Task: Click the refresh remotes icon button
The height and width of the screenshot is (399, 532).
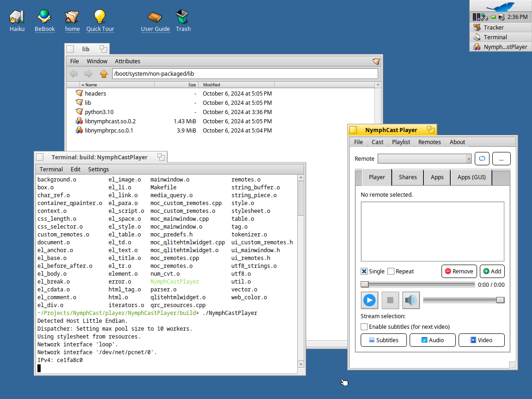Action: (x=482, y=158)
